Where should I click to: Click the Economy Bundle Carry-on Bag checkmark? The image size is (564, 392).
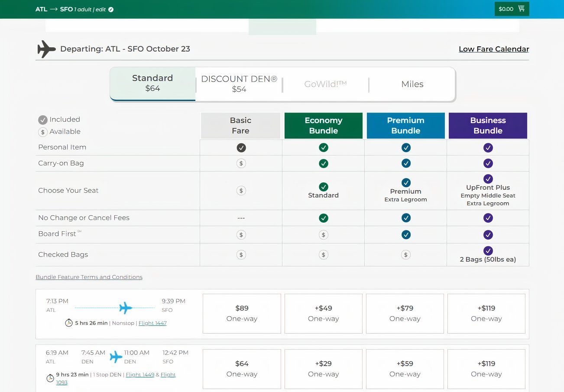tap(323, 163)
